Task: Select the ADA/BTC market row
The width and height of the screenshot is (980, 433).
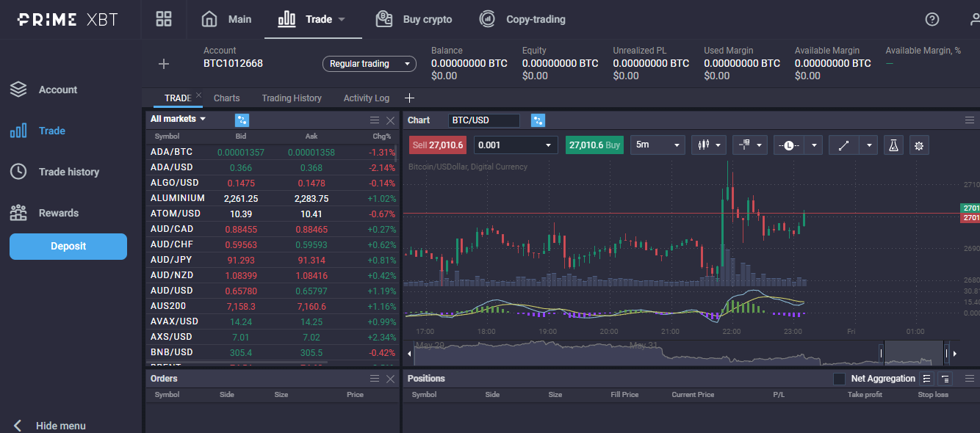Action: tap(272, 152)
